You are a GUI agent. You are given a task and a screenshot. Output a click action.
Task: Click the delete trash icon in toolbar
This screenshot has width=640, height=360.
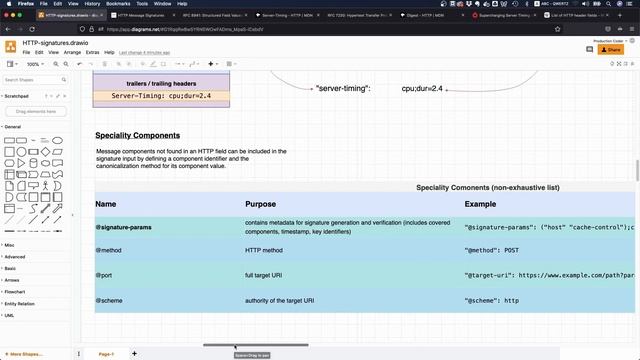(104, 64)
